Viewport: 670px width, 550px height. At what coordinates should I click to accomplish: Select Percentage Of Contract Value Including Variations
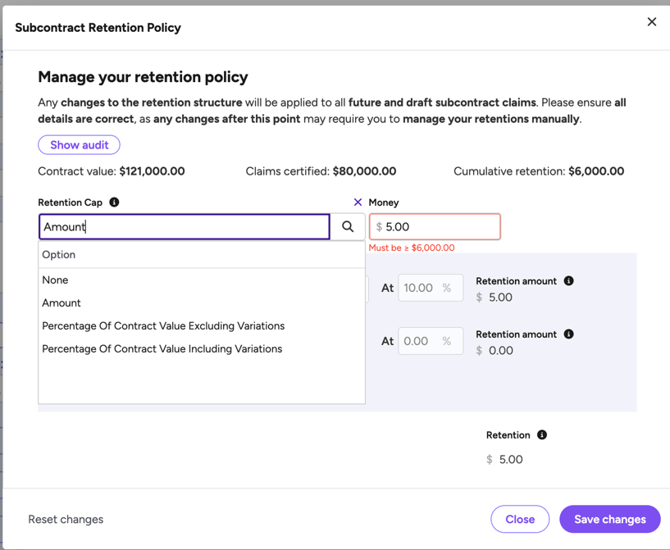click(x=162, y=349)
